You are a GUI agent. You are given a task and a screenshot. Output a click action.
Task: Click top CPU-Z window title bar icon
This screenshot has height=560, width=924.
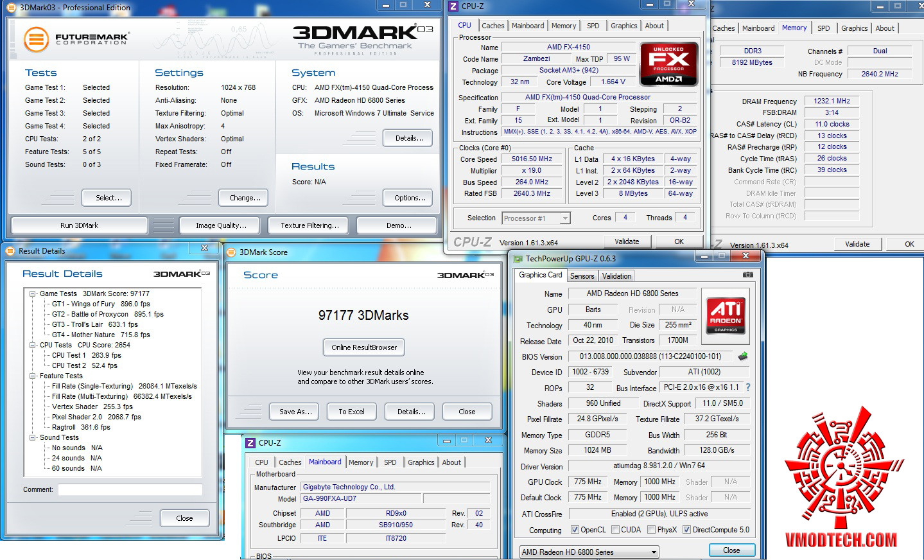tap(453, 6)
